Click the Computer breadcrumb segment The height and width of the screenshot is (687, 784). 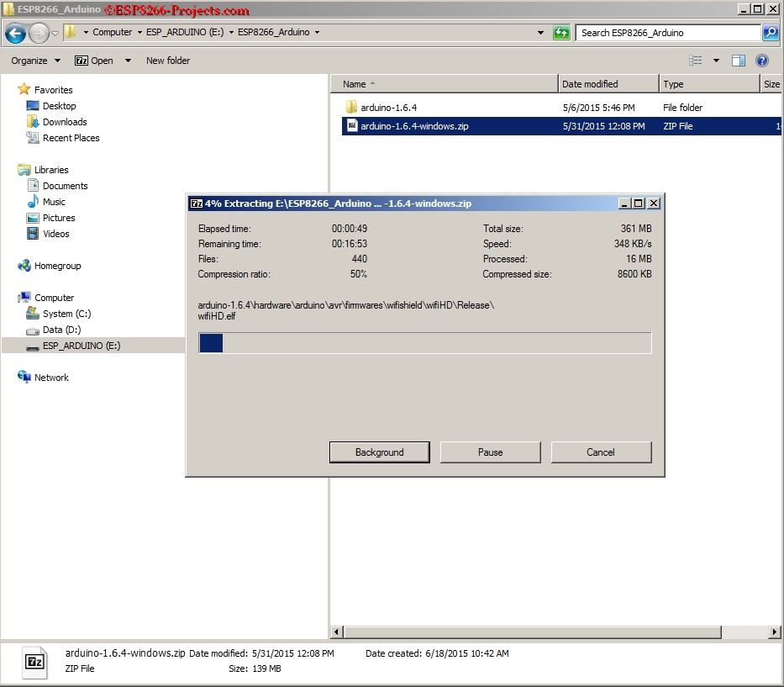pyautogui.click(x=112, y=32)
